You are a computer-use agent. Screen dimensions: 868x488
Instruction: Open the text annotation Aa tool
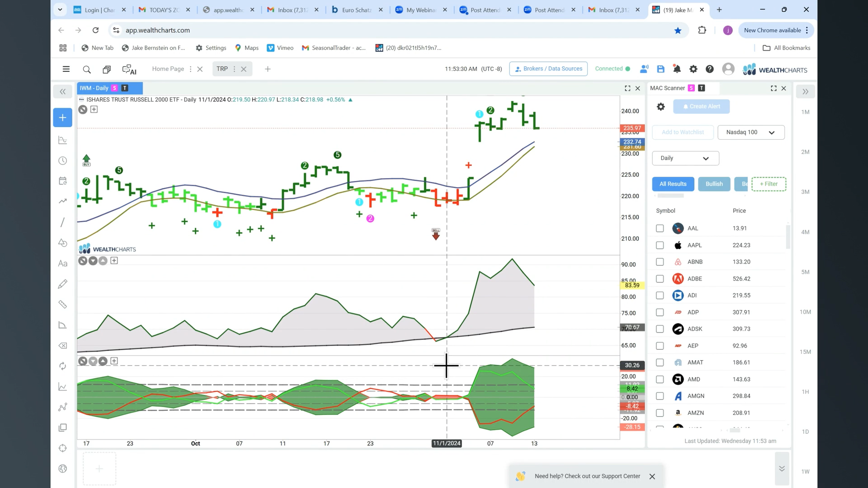[62, 263]
